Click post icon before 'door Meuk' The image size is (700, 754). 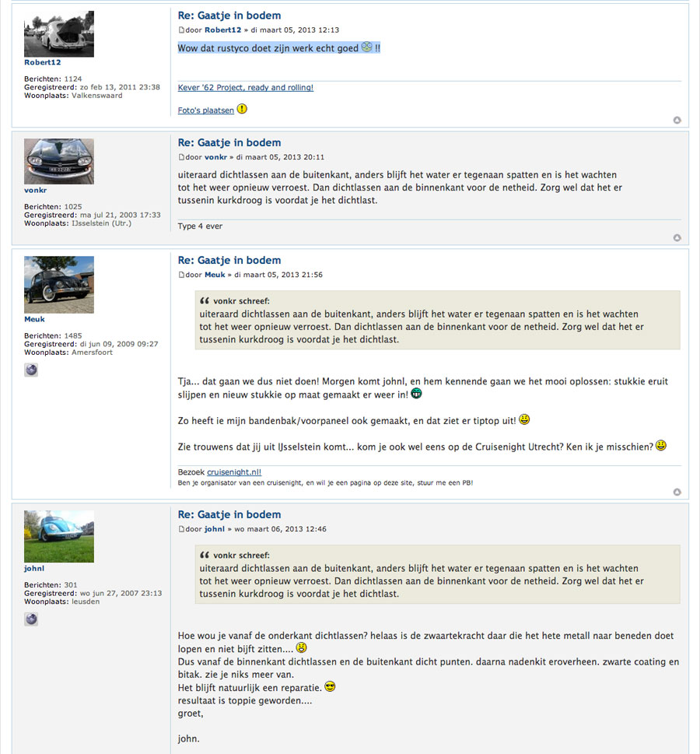click(181, 275)
